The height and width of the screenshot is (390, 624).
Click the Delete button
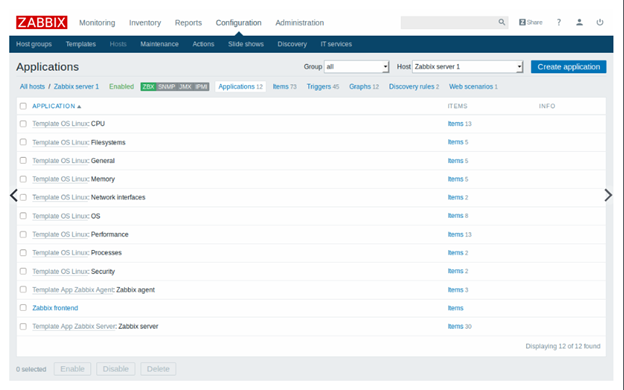coord(158,369)
